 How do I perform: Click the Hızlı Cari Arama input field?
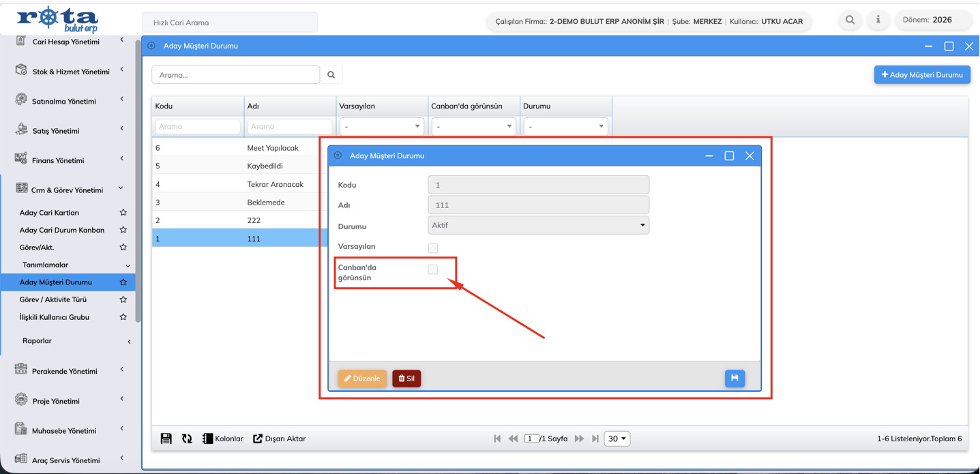[x=230, y=23]
